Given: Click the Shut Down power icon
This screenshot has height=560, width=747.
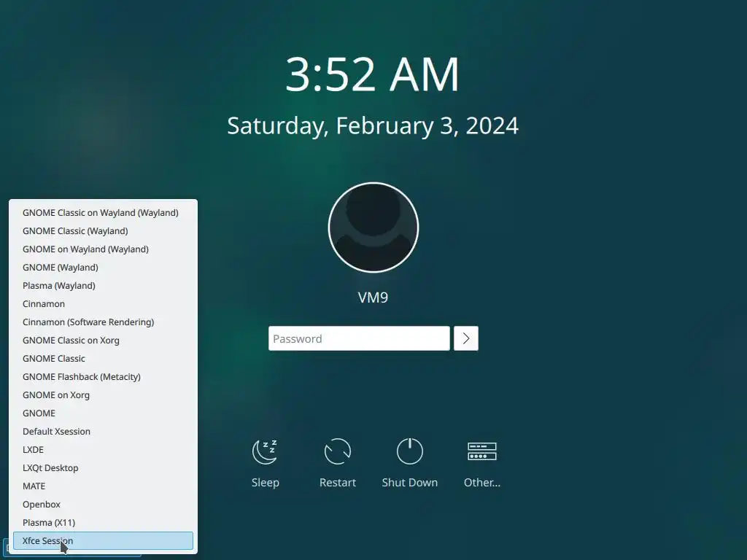Looking at the screenshot, I should [x=410, y=451].
